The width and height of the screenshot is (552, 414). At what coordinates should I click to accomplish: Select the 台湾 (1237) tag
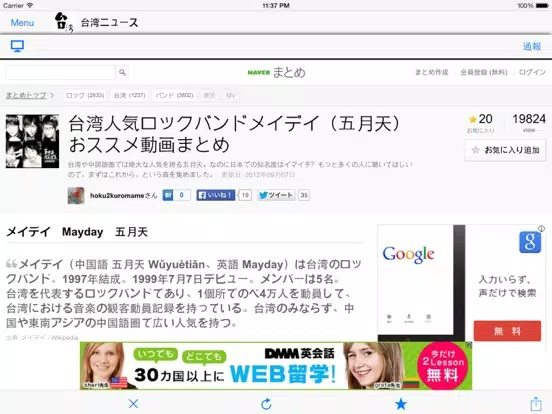(x=130, y=95)
